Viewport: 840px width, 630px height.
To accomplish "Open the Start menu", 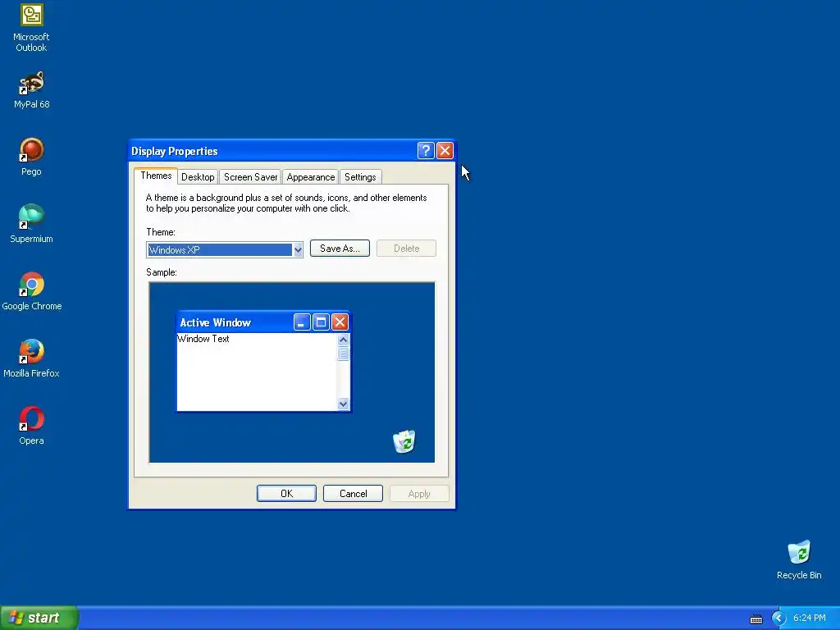I will pos(39,618).
